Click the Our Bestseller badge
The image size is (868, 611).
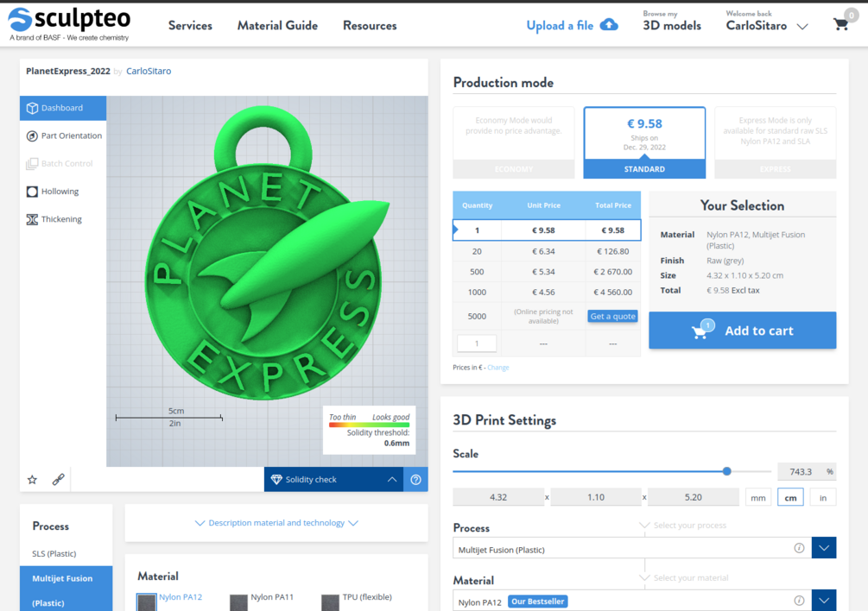(537, 601)
